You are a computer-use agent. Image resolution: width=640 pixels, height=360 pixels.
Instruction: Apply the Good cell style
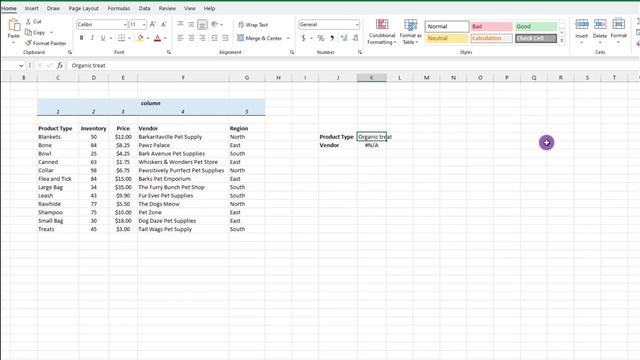pos(536,27)
